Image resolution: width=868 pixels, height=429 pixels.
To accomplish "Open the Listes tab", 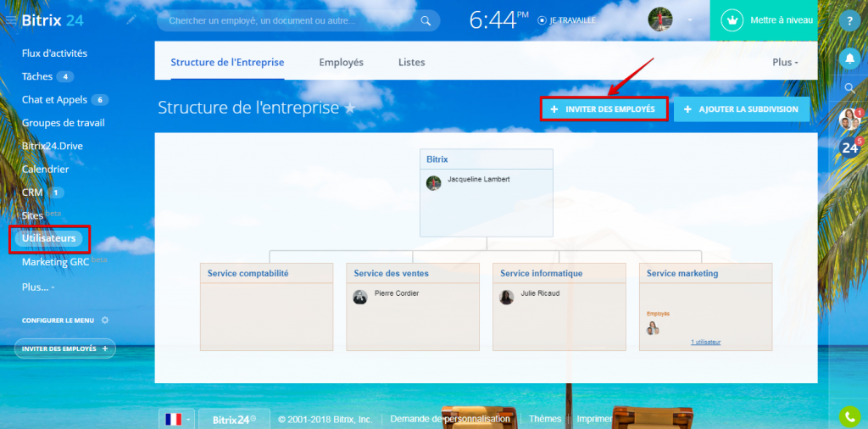I will 412,62.
